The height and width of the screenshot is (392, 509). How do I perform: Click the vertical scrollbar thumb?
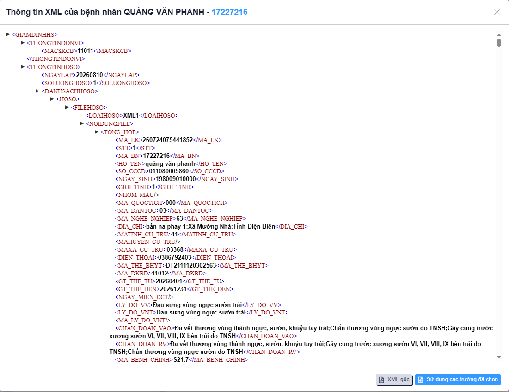click(499, 43)
